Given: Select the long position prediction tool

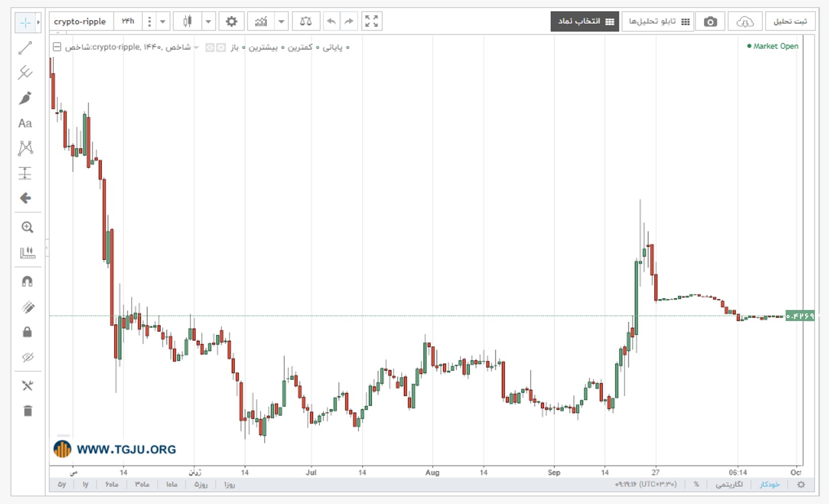Looking at the screenshot, I should tap(25, 173).
